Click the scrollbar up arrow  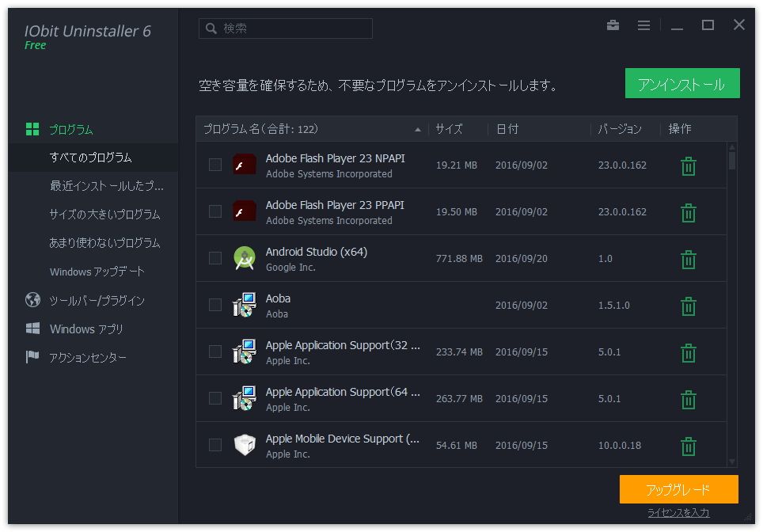click(x=732, y=146)
